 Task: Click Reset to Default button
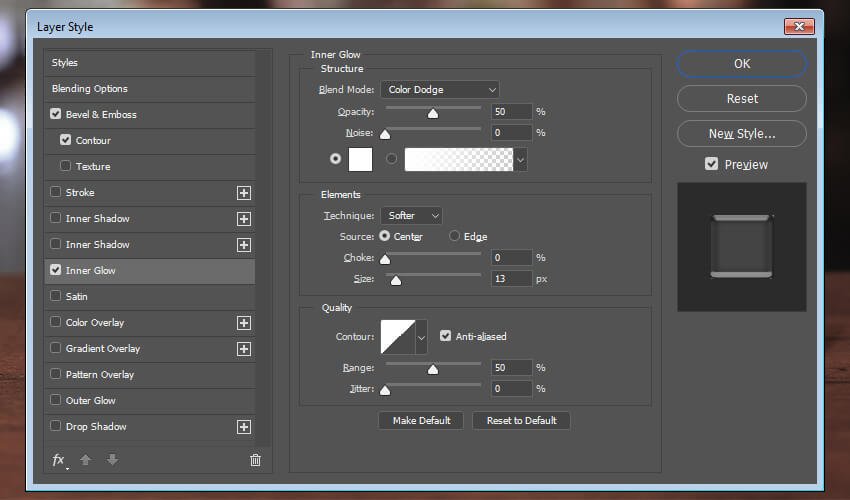[x=521, y=421]
